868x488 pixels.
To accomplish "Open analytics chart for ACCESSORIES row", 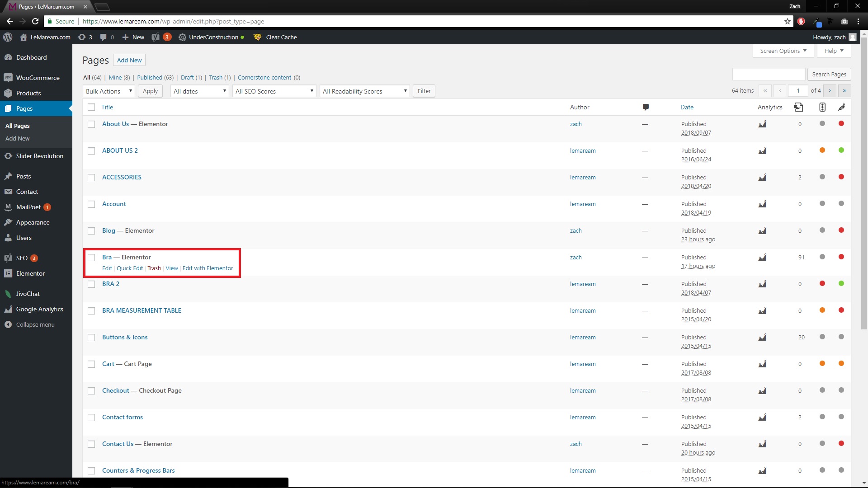I will 762,177.
